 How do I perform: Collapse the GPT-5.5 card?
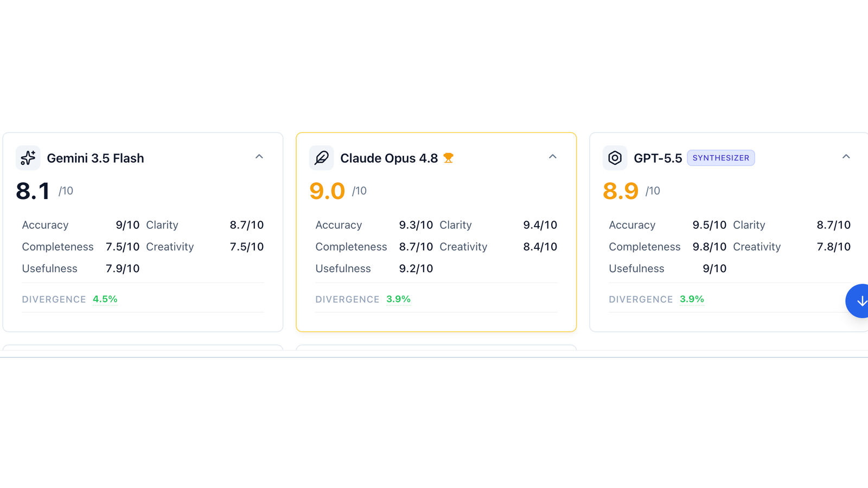[846, 157]
